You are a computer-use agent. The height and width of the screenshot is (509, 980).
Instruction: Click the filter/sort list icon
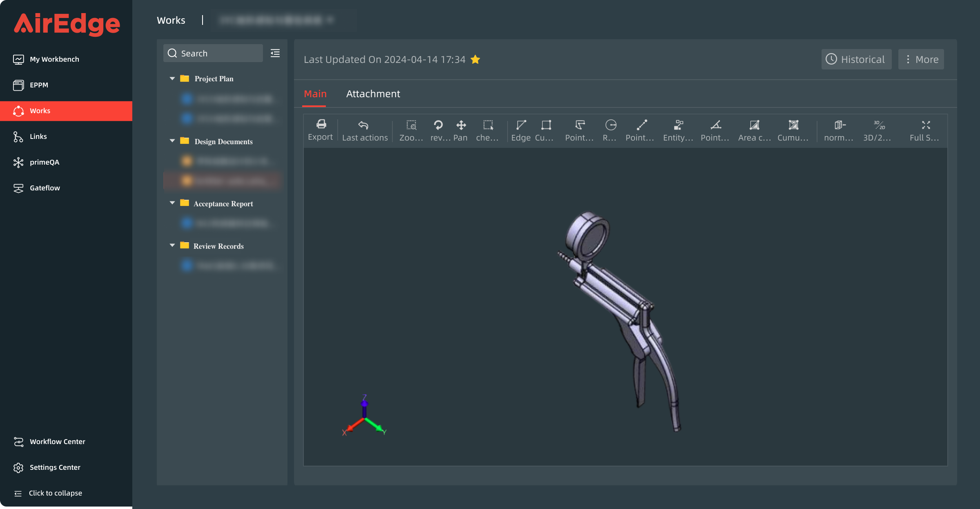tap(275, 53)
